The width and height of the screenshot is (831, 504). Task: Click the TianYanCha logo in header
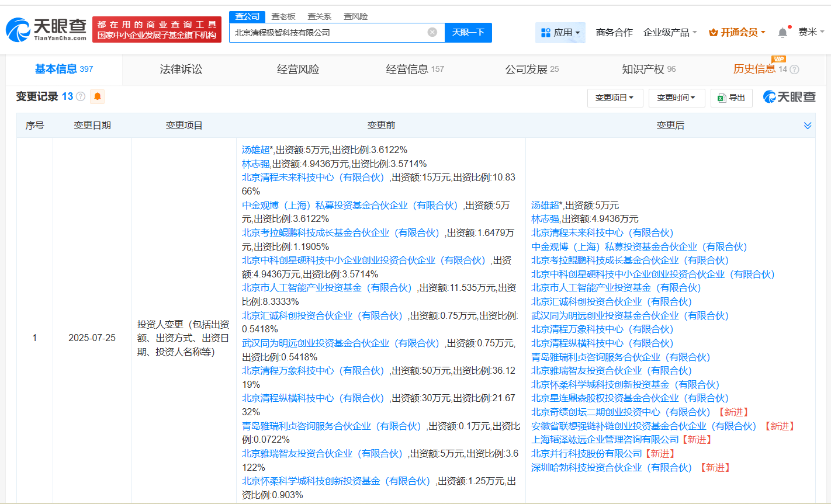(47, 29)
